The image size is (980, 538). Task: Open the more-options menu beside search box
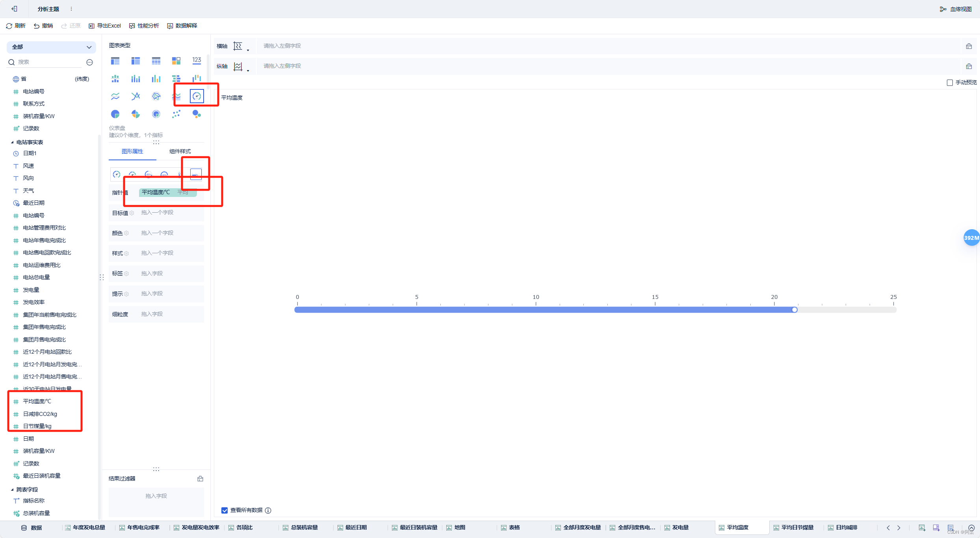90,62
